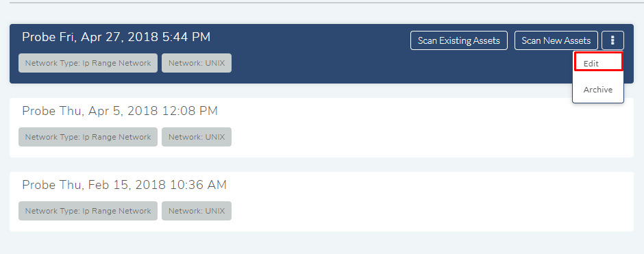Click Network Type tag on Apr 27 probe
Viewport: 644px width, 254px height.
click(88, 63)
